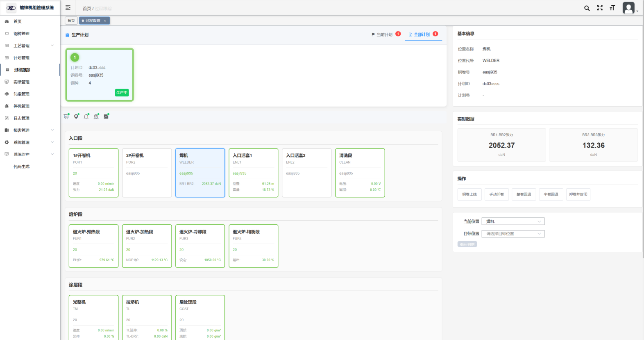Click the trend chart toolbar icon
This screenshot has height=340, width=644.
click(x=106, y=116)
